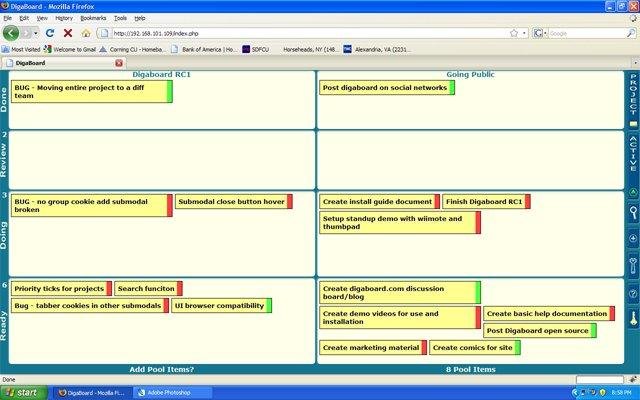This screenshot has width=640, height=400.
Task: Click the green up-arrow sidebar icon
Action: click(633, 192)
